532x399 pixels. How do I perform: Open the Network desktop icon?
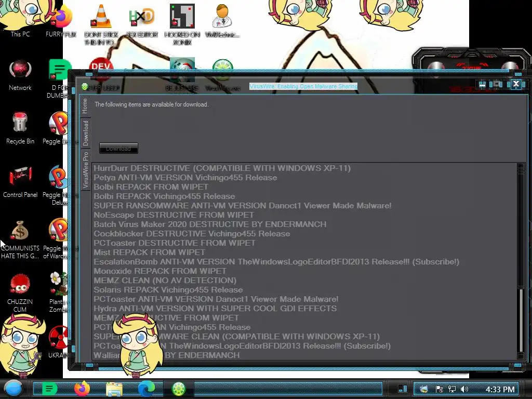(20, 75)
